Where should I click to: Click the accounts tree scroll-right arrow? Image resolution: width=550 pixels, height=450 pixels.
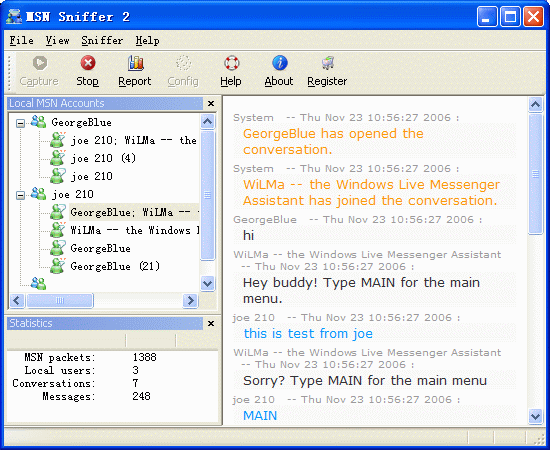pos(190,301)
